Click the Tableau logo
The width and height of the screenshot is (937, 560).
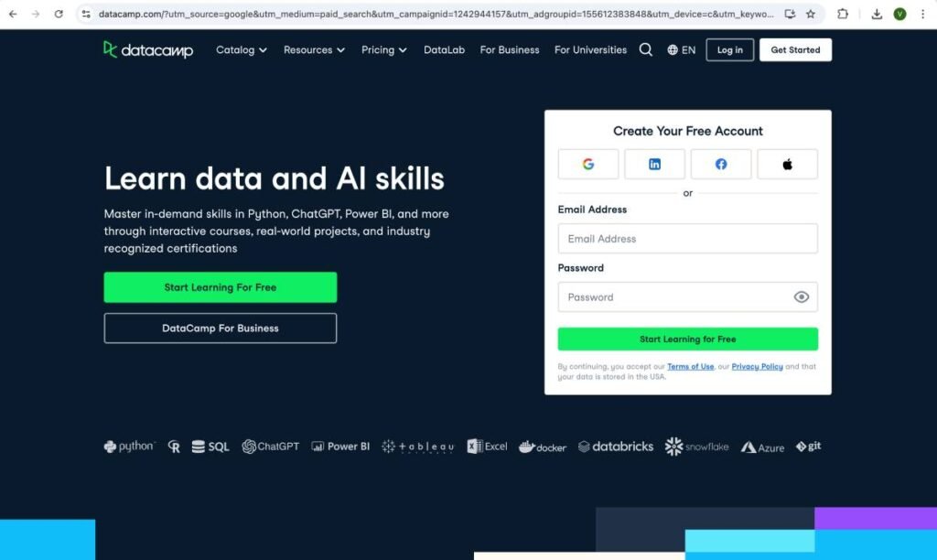click(x=417, y=447)
